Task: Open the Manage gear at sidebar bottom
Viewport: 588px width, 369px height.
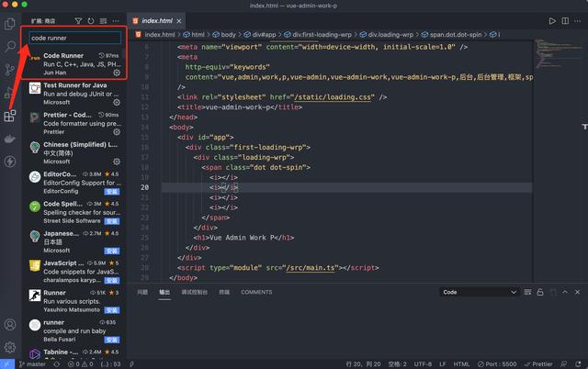Action: click(10, 347)
